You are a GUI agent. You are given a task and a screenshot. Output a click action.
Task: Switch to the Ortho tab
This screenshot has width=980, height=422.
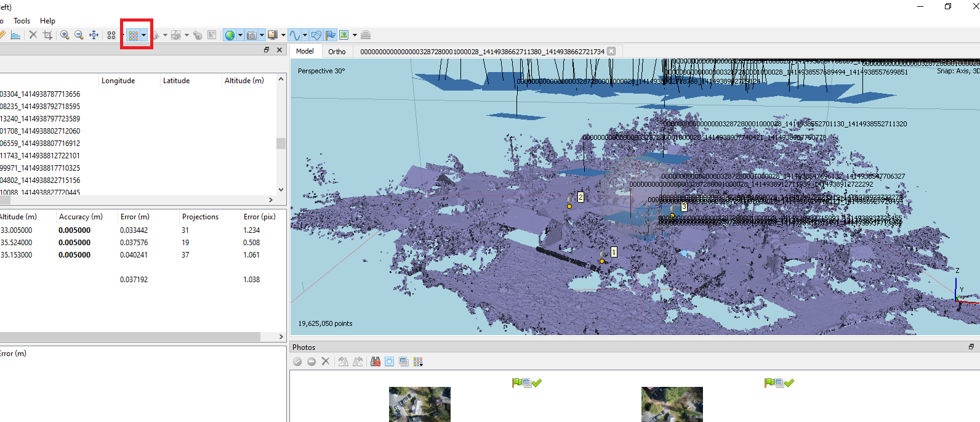point(337,52)
